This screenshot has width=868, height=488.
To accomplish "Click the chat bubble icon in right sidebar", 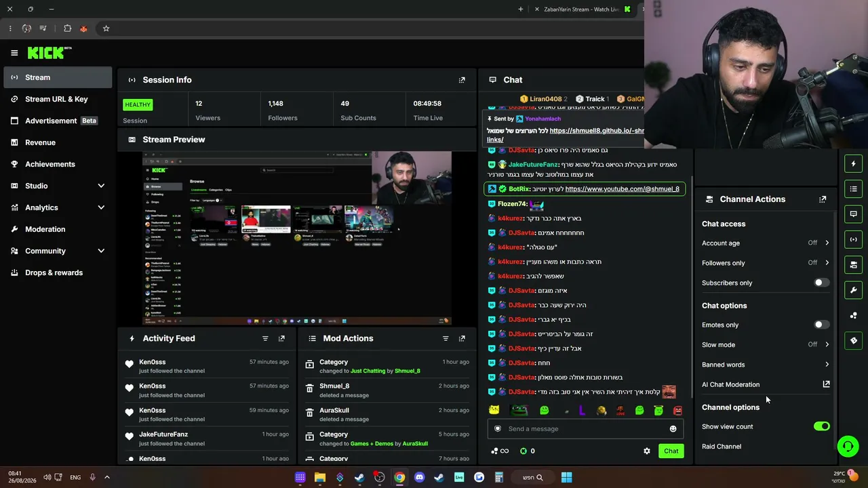I will pos(853,214).
